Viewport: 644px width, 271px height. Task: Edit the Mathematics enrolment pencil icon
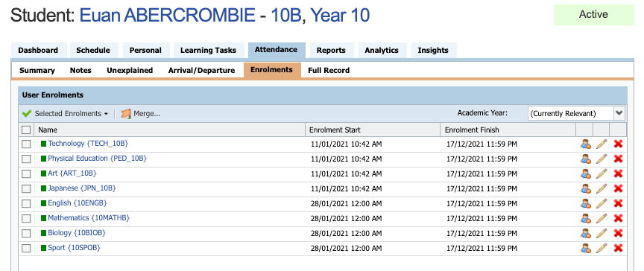pyautogui.click(x=602, y=219)
